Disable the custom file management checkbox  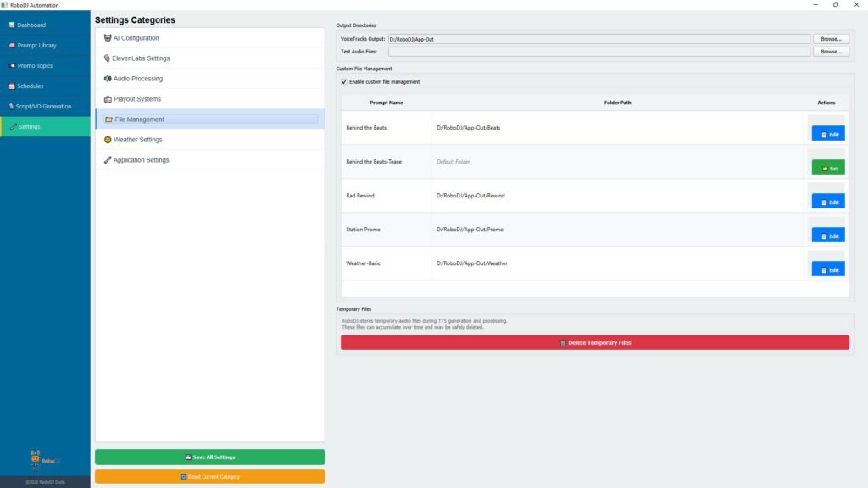pos(343,82)
